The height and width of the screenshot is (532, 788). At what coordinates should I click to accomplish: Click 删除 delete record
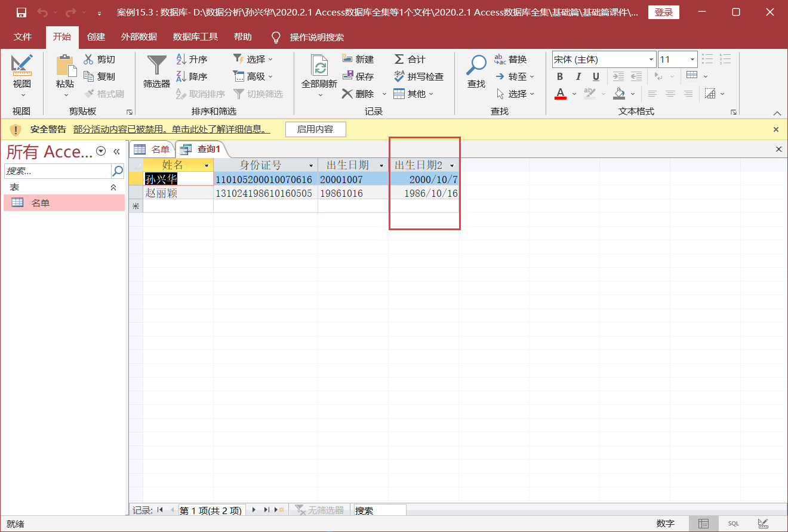pyautogui.click(x=358, y=94)
